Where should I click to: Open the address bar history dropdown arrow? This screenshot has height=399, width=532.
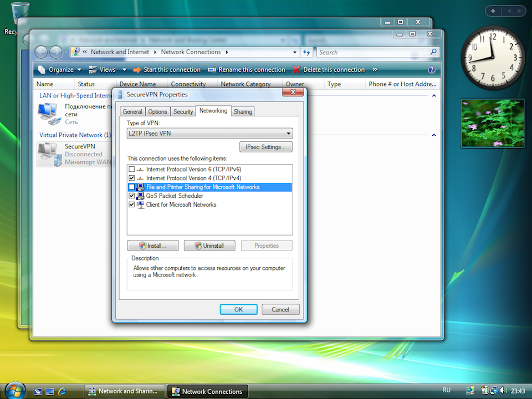[x=294, y=52]
